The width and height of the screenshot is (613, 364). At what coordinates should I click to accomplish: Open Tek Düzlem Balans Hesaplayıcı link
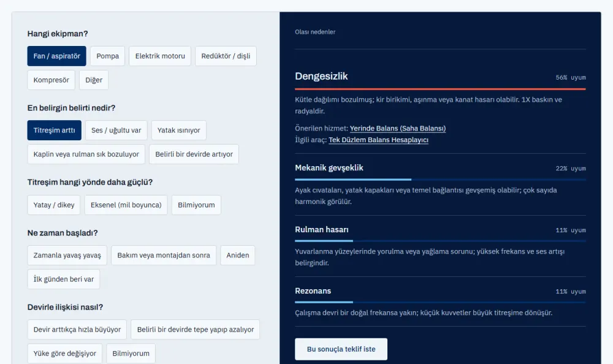click(378, 140)
